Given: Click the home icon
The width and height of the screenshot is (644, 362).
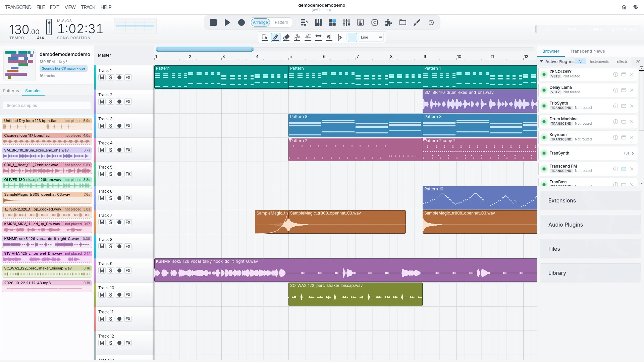Looking at the screenshot, I should pyautogui.click(x=624, y=7).
